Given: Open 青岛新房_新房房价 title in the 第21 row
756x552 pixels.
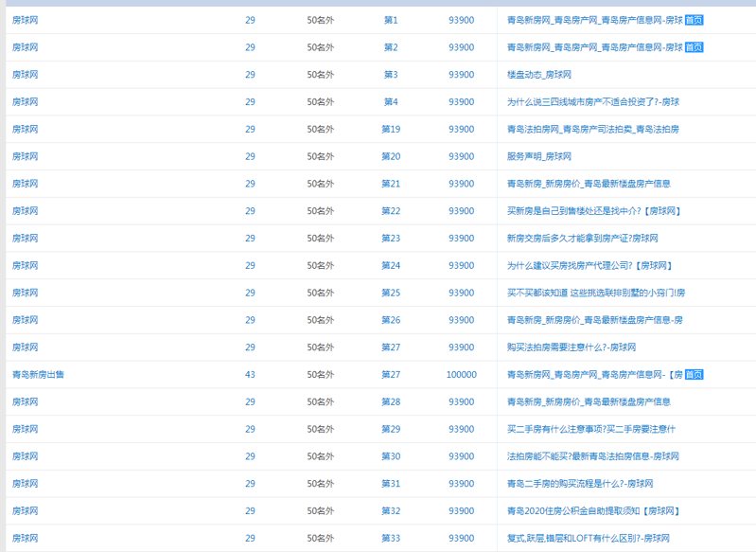Looking at the screenshot, I should [x=589, y=184].
